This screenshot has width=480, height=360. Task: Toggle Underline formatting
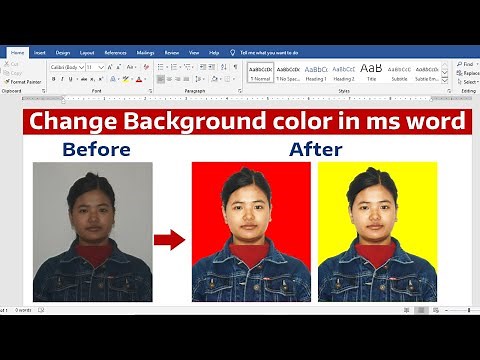pos(70,79)
